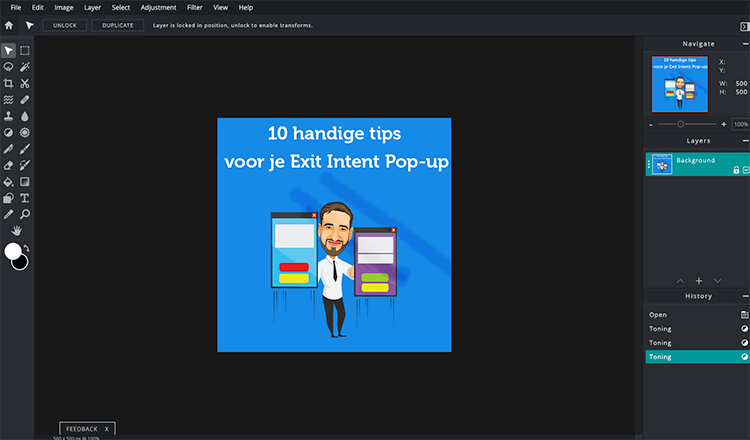The height and width of the screenshot is (440, 750).
Task: Click the Zoom magnifier tool
Action: (25, 214)
